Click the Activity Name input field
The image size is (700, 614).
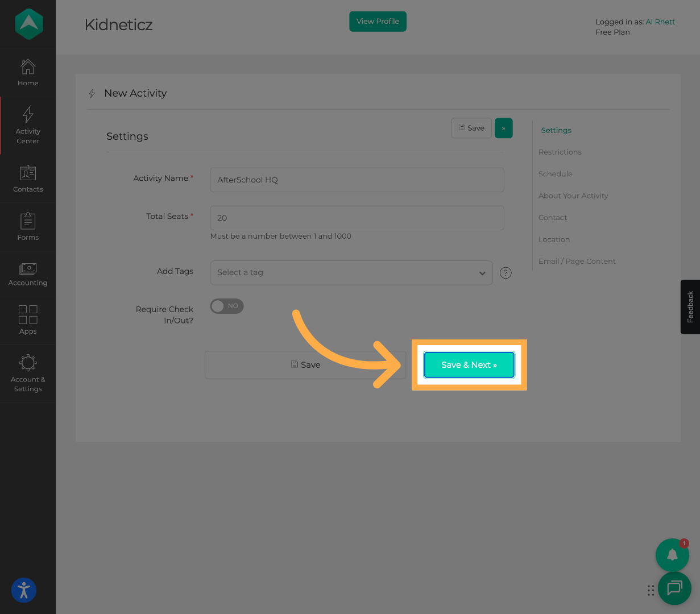(x=357, y=180)
